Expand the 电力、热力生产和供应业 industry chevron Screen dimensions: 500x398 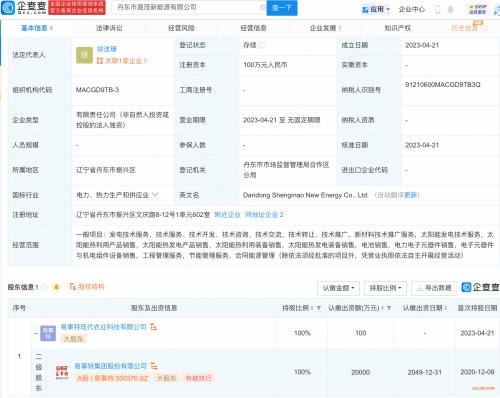point(155,195)
